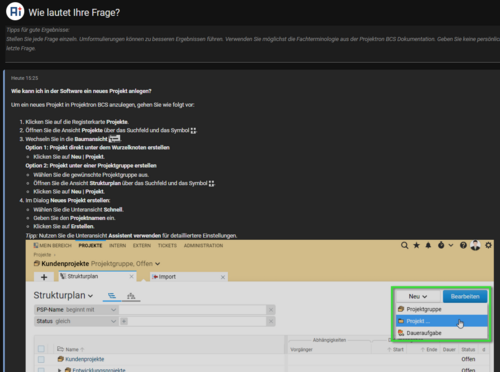Open the Extern menu
Image resolution: width=500 pixels, height=372 pixels.
tap(142, 246)
